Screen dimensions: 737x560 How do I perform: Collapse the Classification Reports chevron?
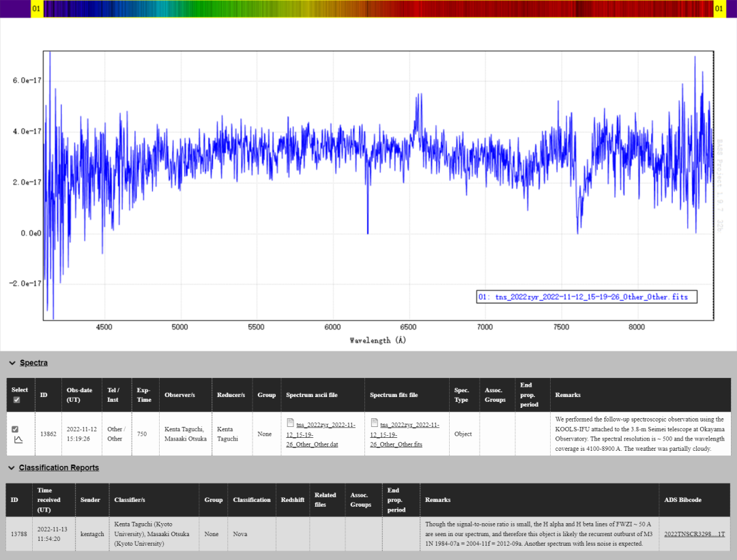12,468
